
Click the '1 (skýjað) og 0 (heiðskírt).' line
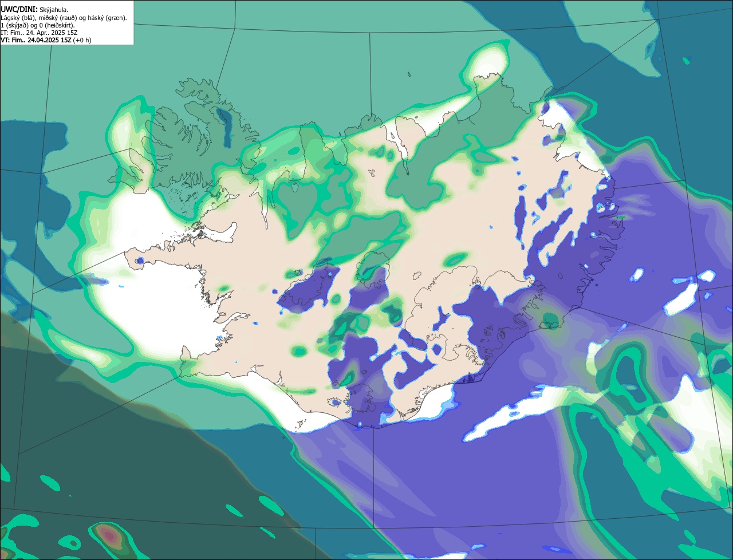point(38,25)
